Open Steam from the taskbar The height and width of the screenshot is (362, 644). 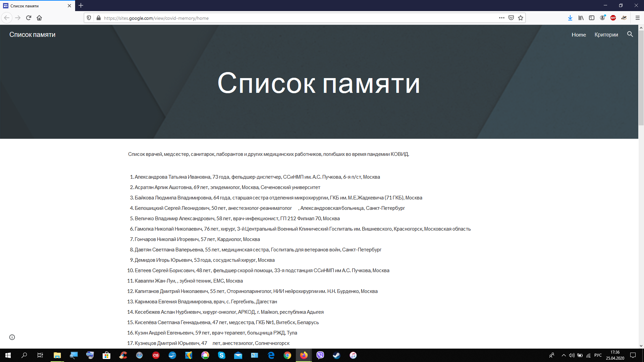click(x=336, y=355)
